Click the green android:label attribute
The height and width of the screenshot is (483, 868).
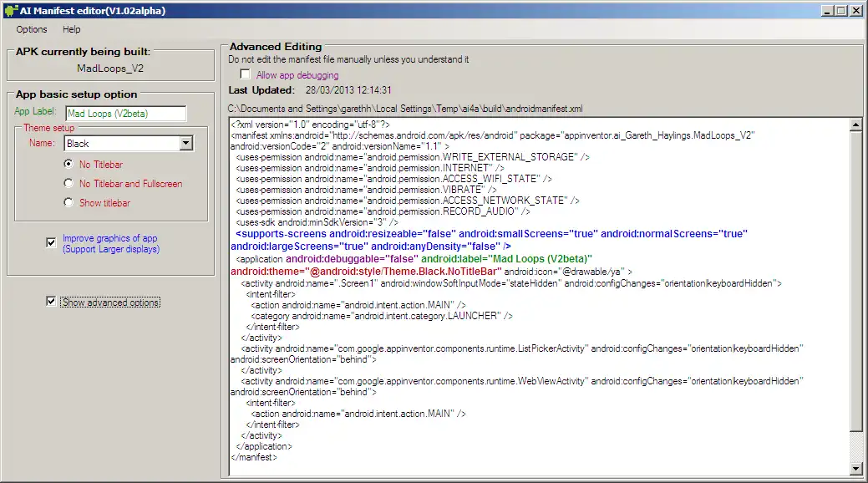click(x=506, y=259)
